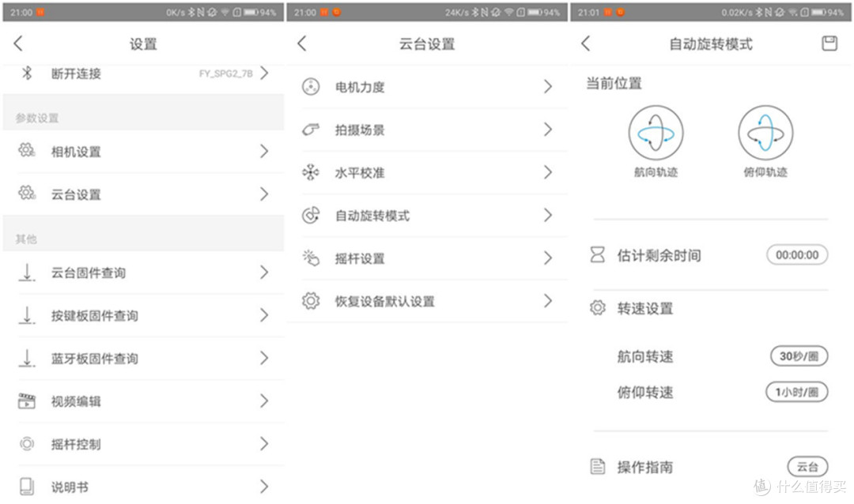
Task: Go back from the 云台设置 screen
Action: click(302, 43)
